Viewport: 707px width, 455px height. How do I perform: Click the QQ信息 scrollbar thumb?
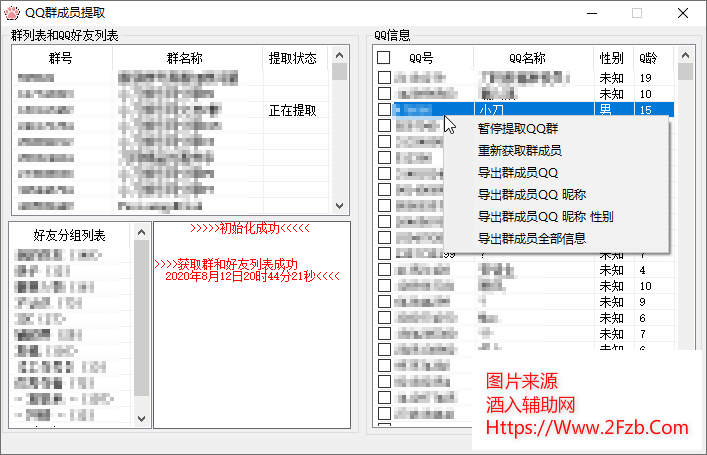coord(685,72)
